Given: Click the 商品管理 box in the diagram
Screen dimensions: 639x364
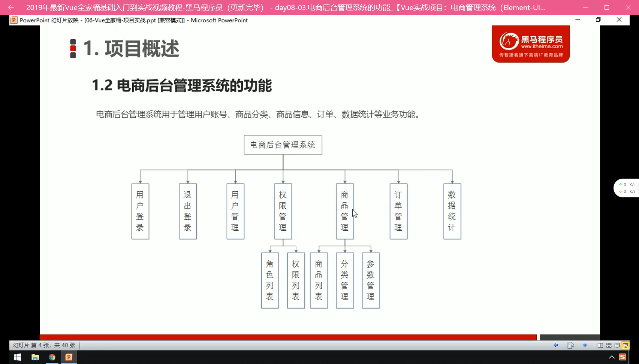Looking at the screenshot, I should 345,211.
